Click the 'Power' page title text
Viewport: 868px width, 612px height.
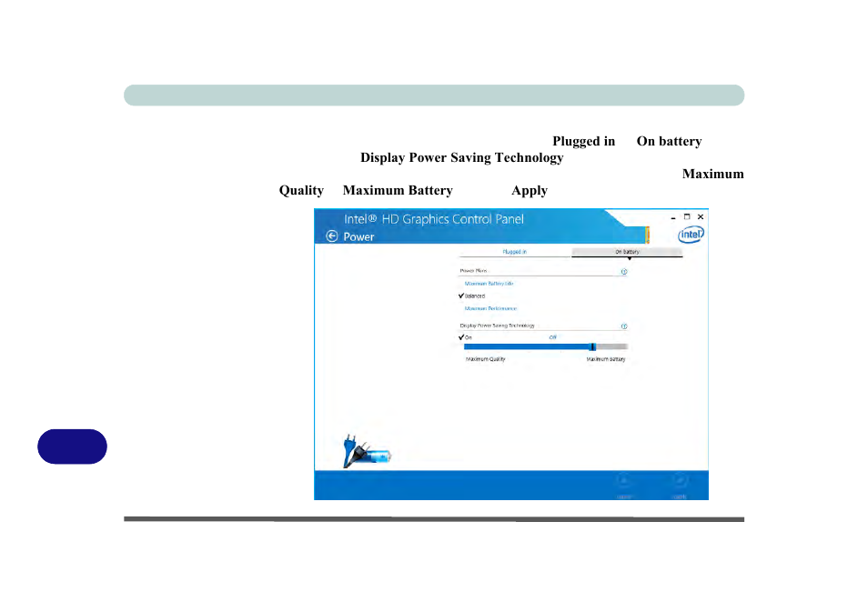click(358, 236)
